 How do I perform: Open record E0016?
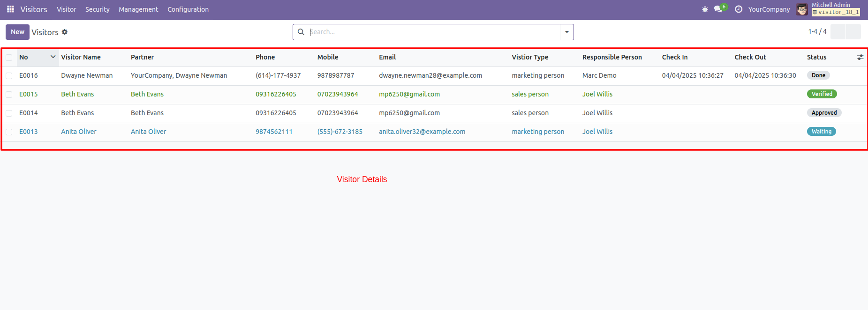click(29, 75)
